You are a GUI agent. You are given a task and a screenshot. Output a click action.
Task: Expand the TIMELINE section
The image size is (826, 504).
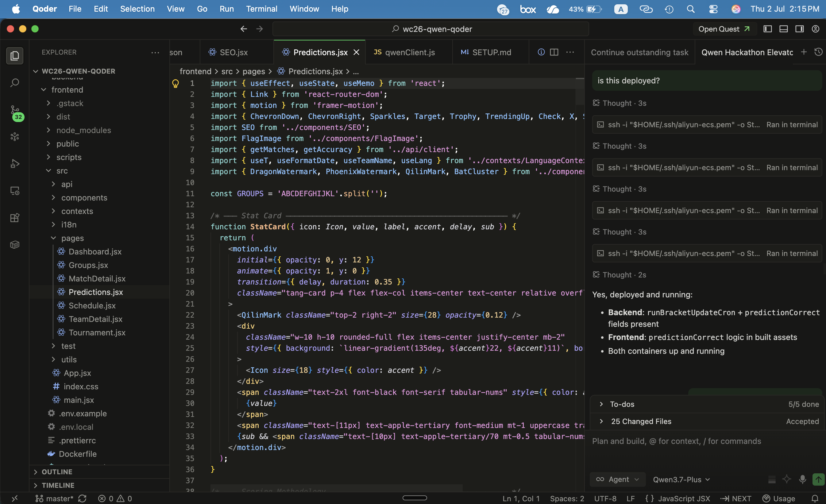[x=99, y=485]
